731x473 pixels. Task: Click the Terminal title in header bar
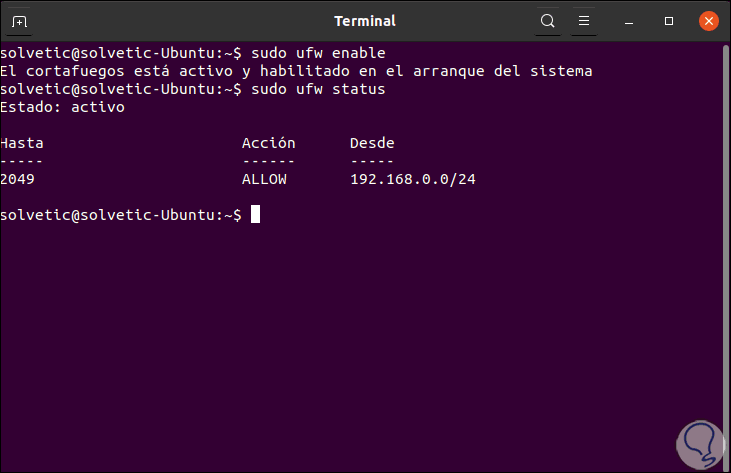pos(365,21)
